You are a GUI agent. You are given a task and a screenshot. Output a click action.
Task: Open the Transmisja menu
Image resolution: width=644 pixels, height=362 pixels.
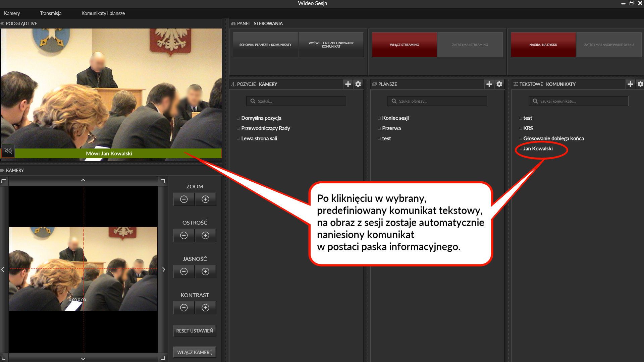click(x=51, y=13)
